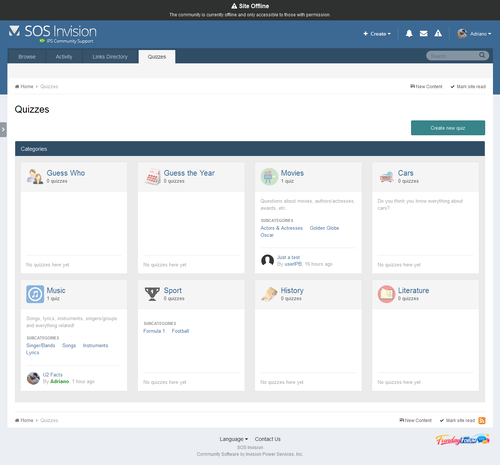This screenshot has height=465, width=500.
Task: Click the Create new quiz button
Action: [x=448, y=128]
